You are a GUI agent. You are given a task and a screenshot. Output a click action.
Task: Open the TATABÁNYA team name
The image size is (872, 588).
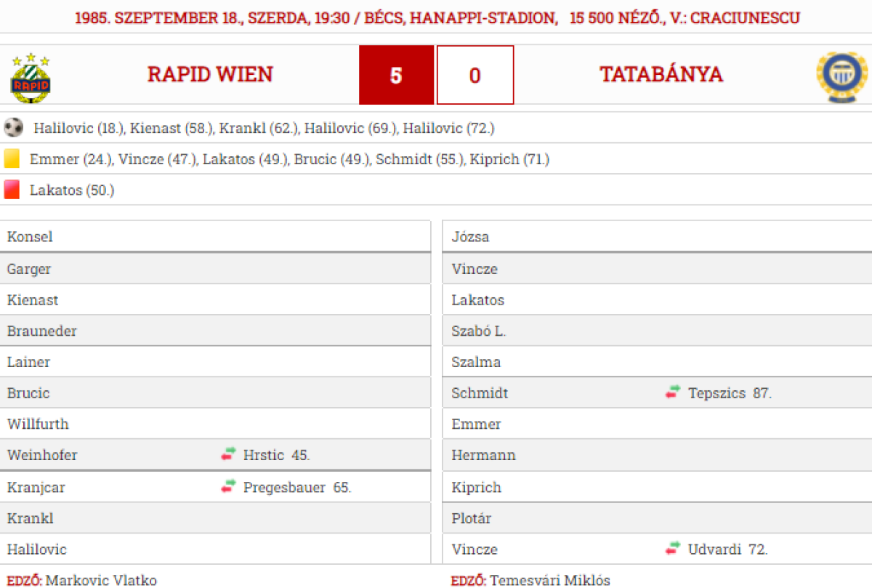point(661,75)
